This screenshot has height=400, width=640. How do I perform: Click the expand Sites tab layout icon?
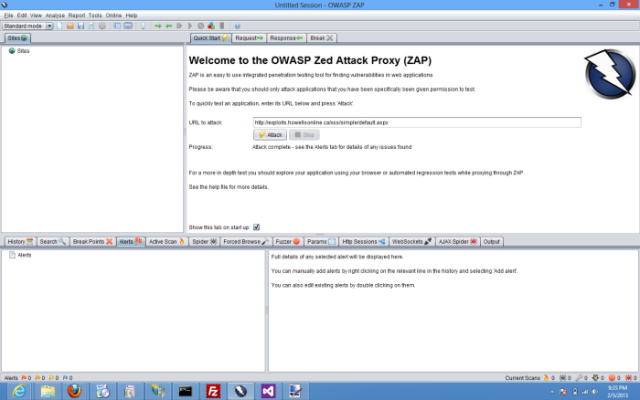pos(117,26)
